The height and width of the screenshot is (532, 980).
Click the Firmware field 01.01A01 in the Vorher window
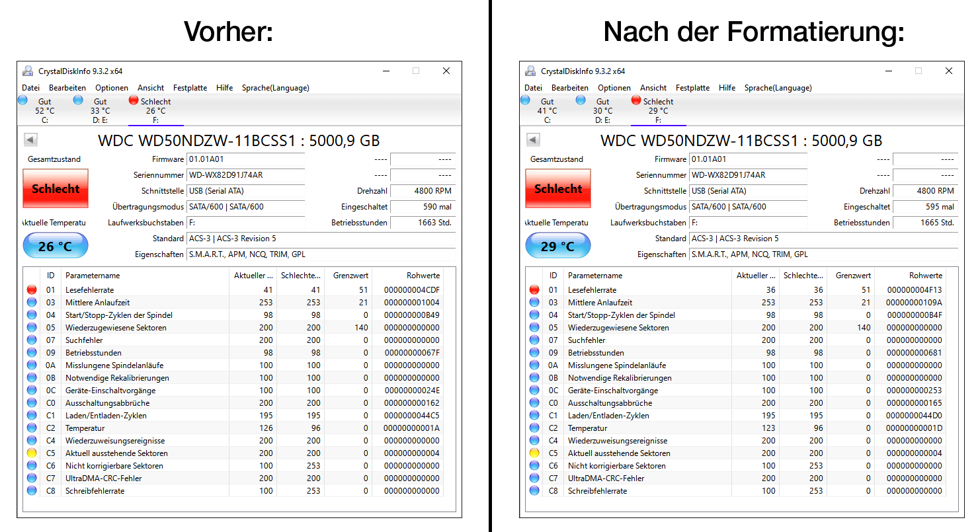[x=246, y=159]
